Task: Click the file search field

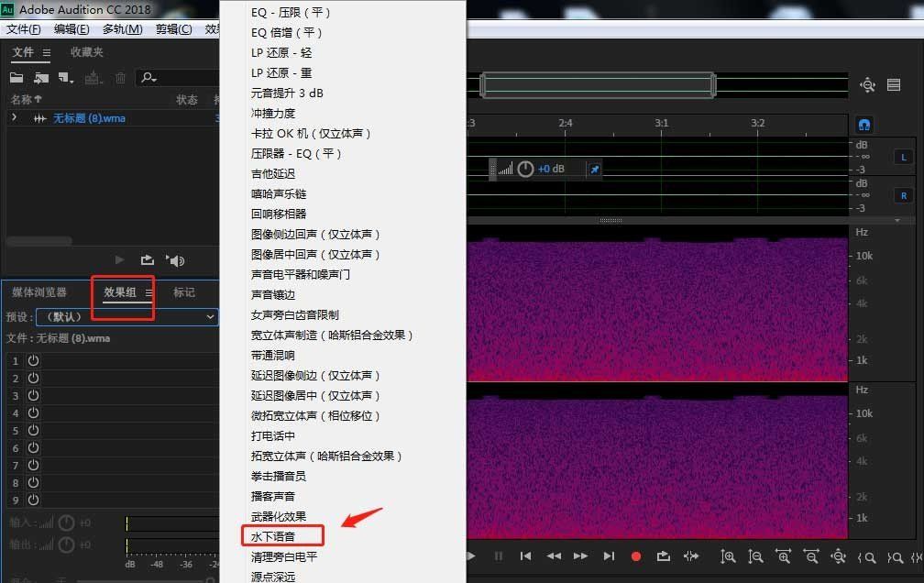Action: (179, 77)
